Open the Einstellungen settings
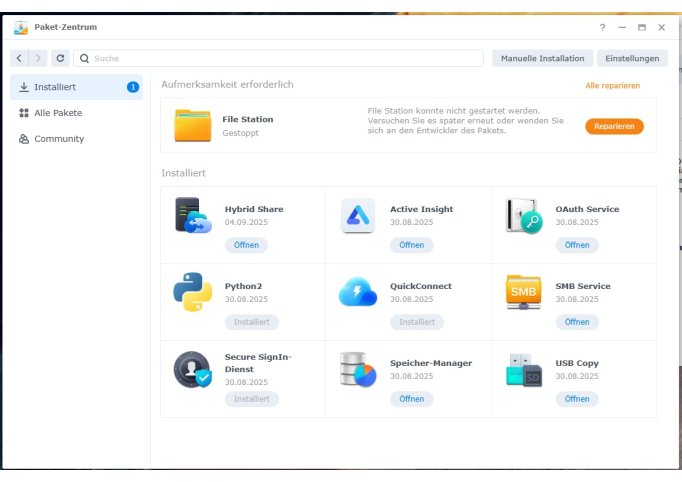Viewport: 682px width, 482px height. tap(632, 59)
